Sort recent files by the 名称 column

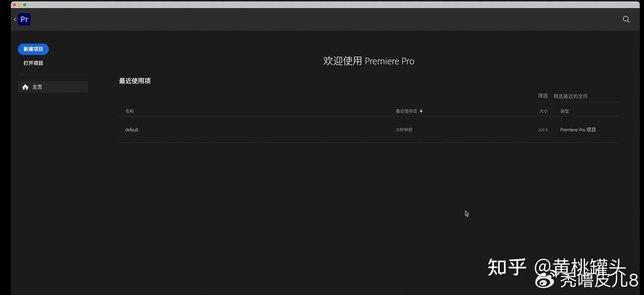(129, 111)
